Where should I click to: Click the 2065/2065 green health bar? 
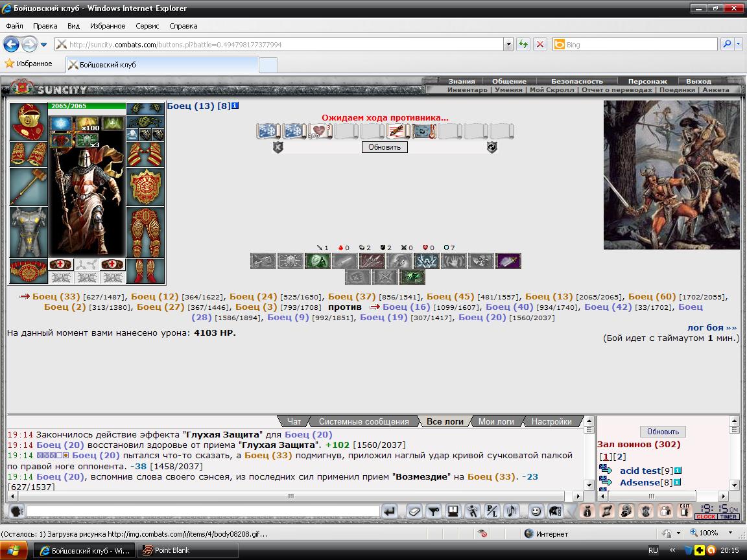coord(87,106)
